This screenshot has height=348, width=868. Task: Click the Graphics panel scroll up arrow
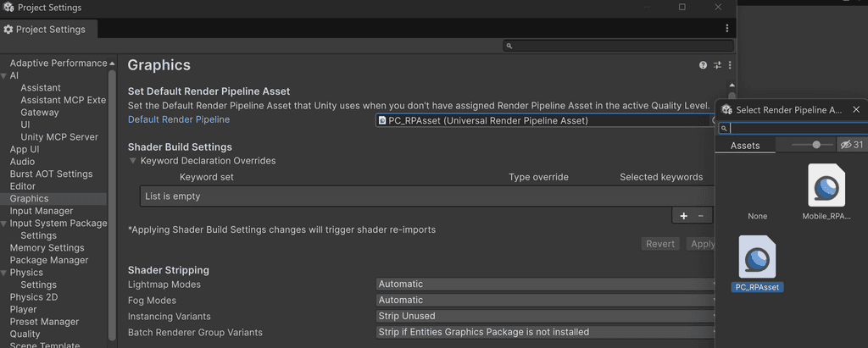click(732, 86)
